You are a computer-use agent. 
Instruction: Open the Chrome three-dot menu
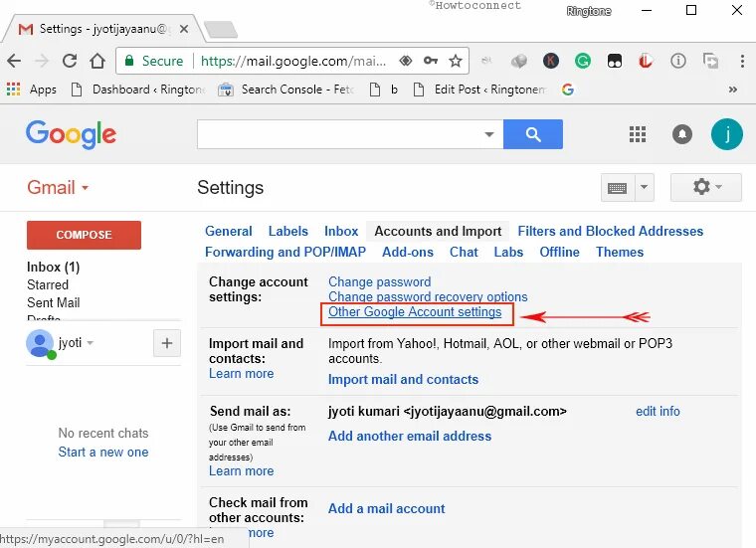[742, 61]
